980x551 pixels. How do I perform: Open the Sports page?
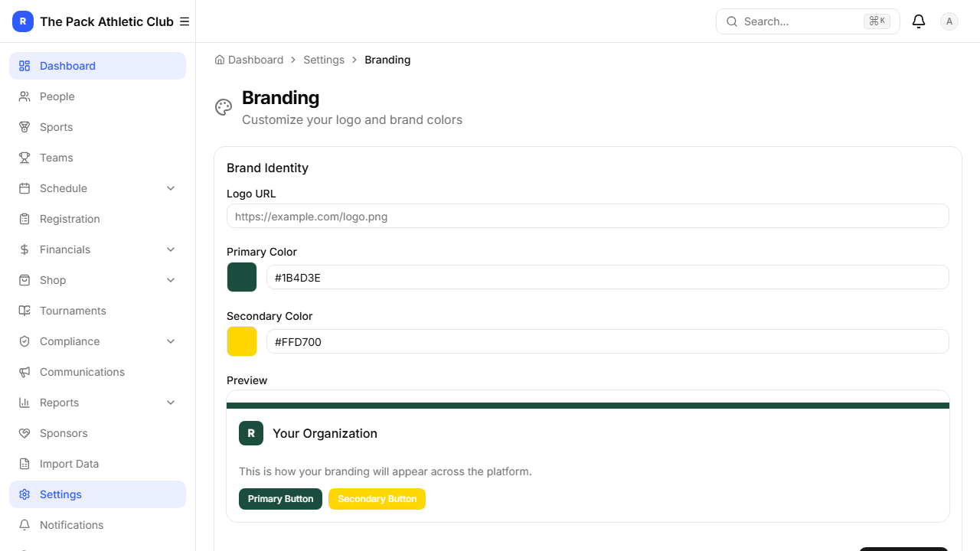[97, 127]
